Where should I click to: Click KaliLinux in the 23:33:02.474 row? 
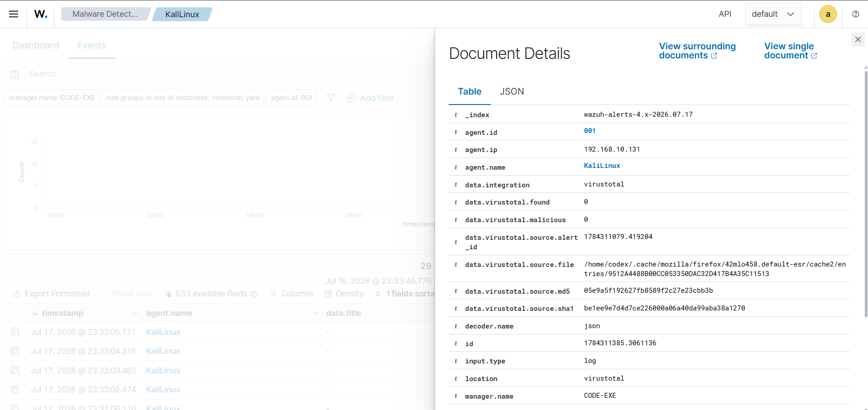point(163,390)
